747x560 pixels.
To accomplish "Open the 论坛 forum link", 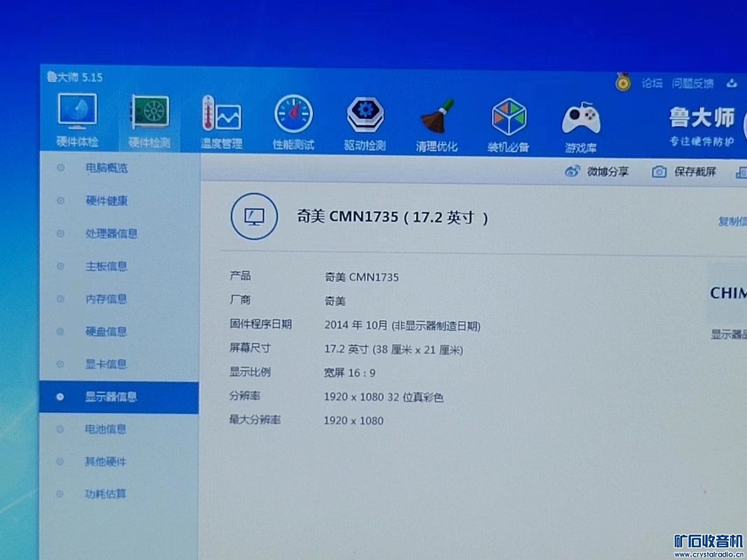I will coord(652,83).
